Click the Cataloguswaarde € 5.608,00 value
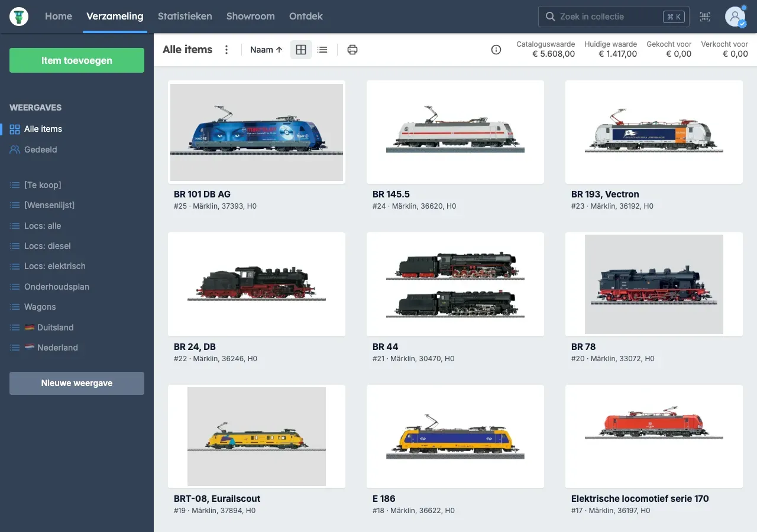Image resolution: width=757 pixels, height=532 pixels. [x=545, y=49]
